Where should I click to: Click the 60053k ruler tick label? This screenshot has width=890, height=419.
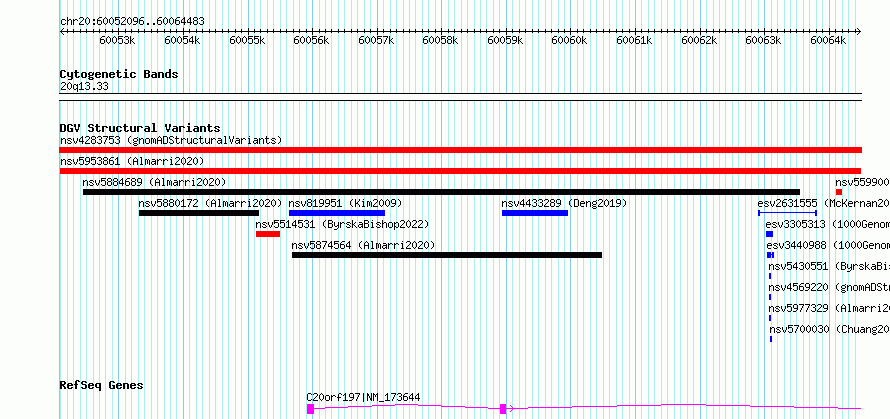pyautogui.click(x=117, y=40)
